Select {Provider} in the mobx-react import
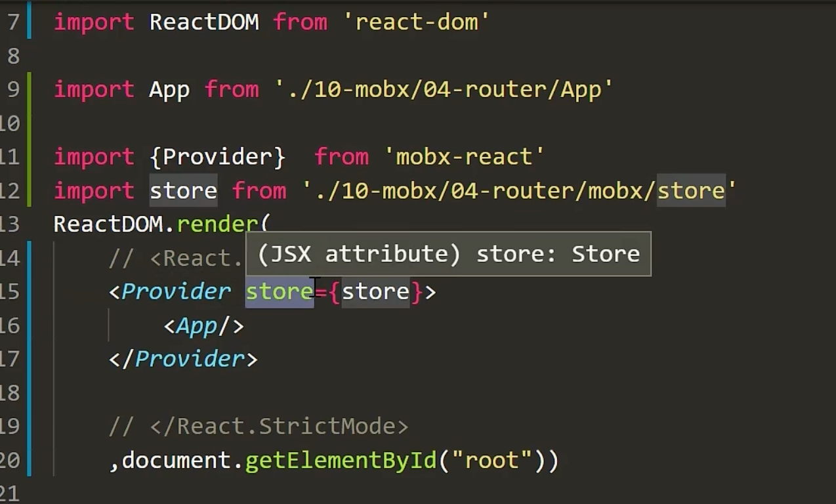This screenshot has width=836, height=504. [217, 157]
